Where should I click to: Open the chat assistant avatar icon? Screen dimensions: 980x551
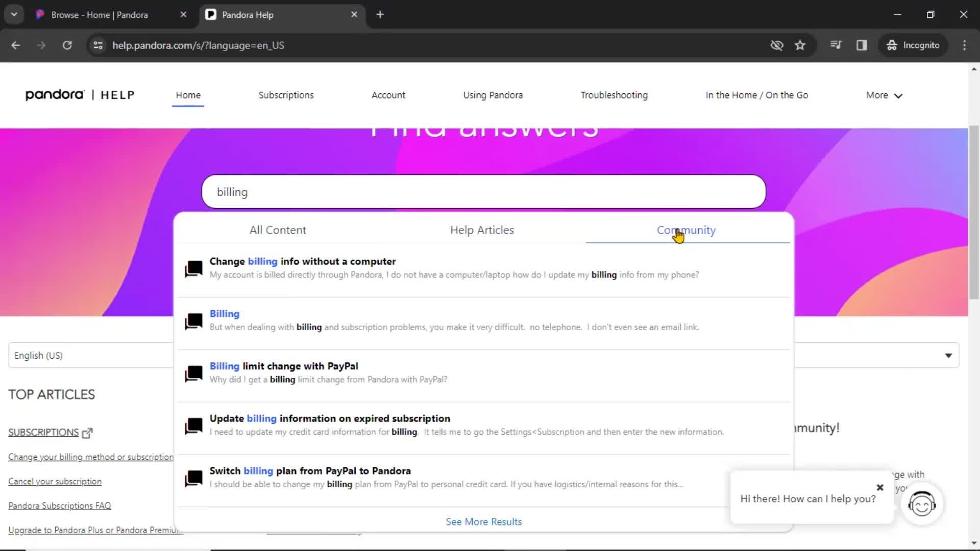tap(922, 505)
